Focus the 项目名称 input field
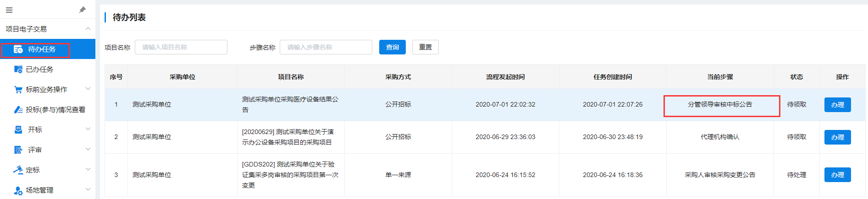 click(181, 47)
